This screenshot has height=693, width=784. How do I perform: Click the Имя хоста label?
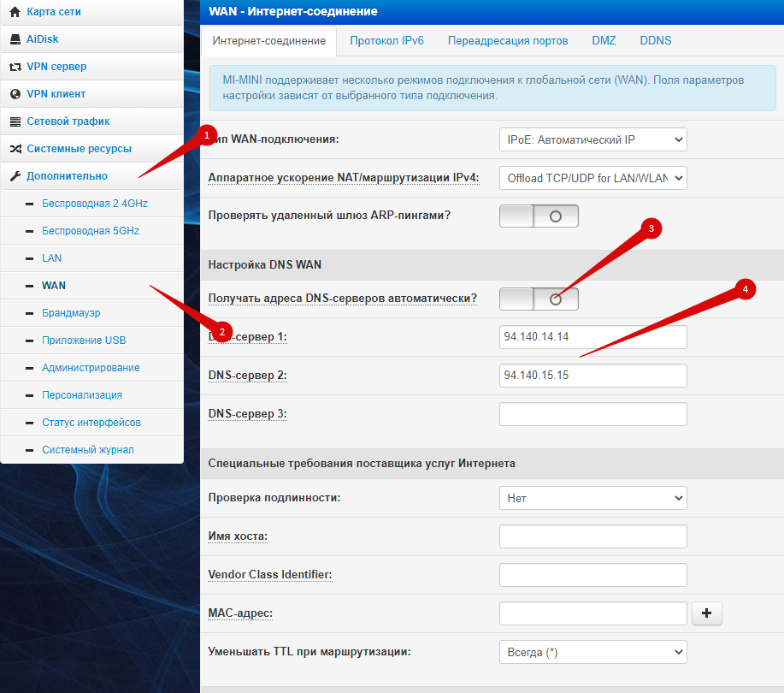238,536
